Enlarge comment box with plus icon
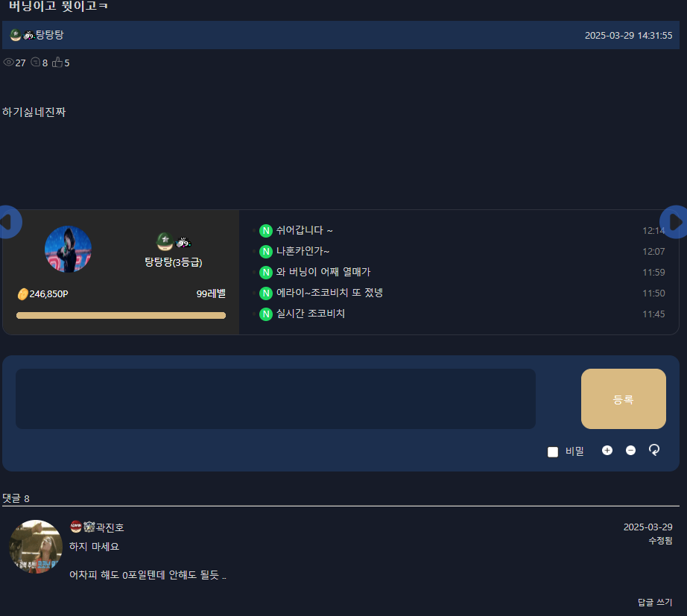The width and height of the screenshot is (687, 616). point(607,451)
